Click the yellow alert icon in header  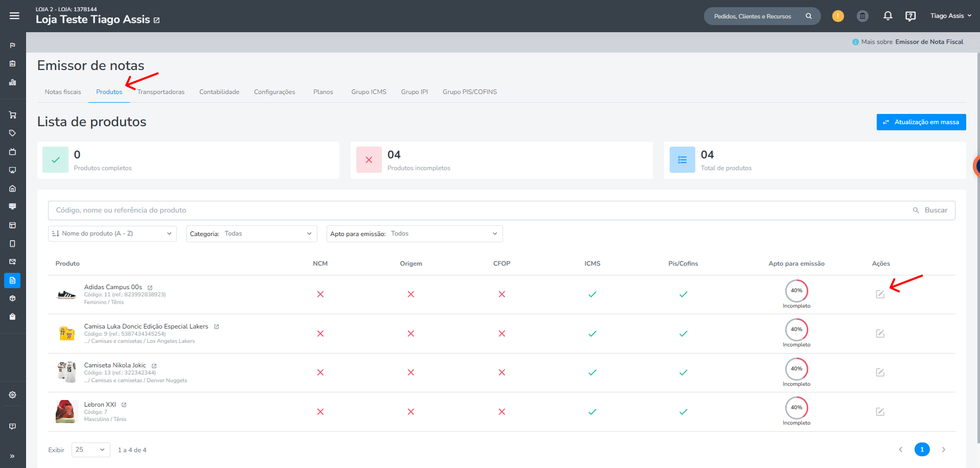pyautogui.click(x=838, y=16)
